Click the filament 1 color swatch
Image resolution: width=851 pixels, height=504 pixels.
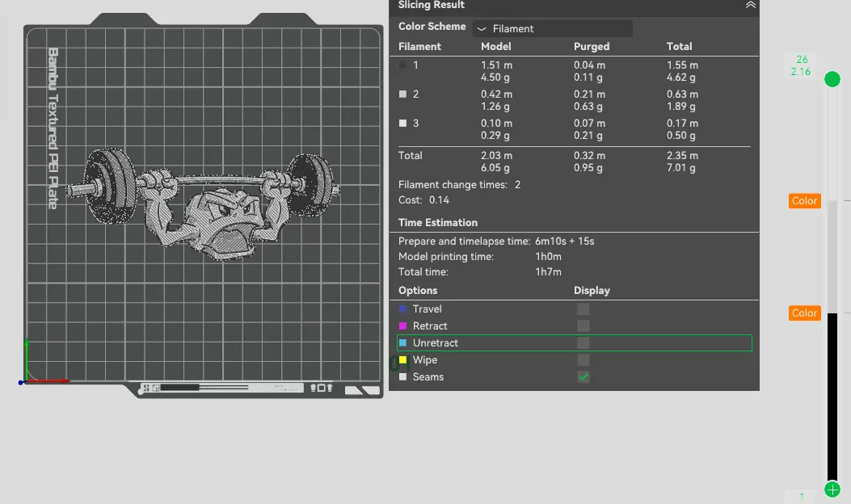pyautogui.click(x=402, y=65)
